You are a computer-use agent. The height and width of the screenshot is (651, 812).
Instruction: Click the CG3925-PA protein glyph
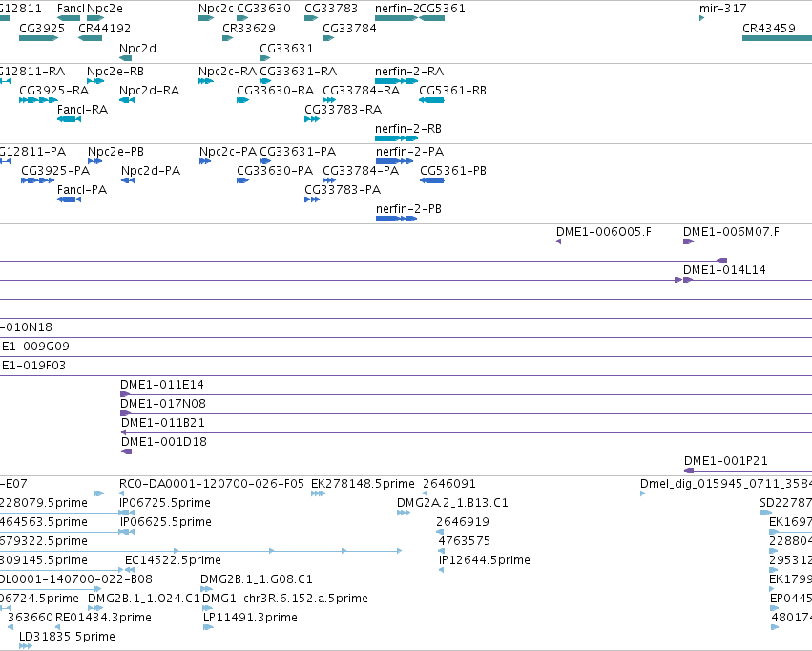(38, 180)
